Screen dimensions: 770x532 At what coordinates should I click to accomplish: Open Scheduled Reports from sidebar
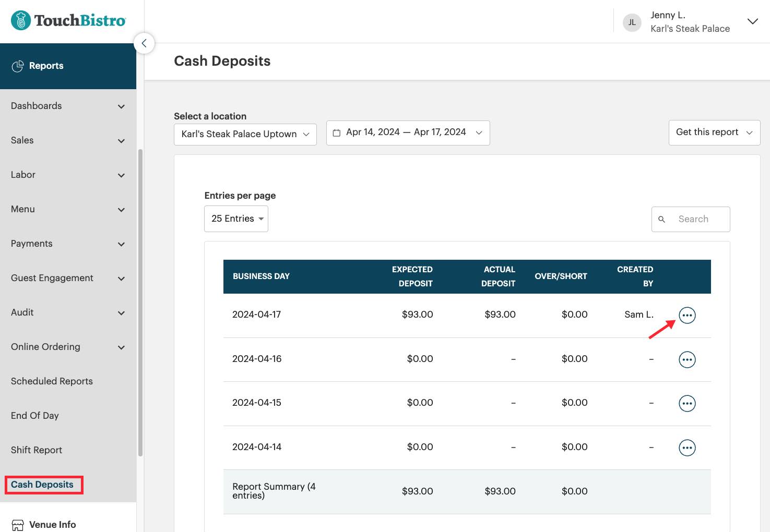(x=51, y=381)
